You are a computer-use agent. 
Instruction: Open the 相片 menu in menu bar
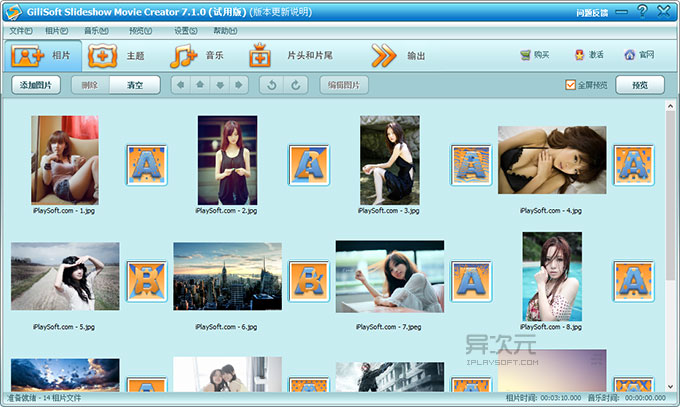tap(57, 31)
